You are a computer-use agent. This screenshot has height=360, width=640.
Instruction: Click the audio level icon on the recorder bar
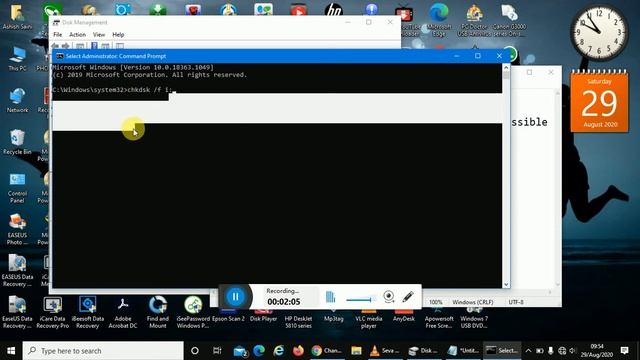[x=330, y=297]
